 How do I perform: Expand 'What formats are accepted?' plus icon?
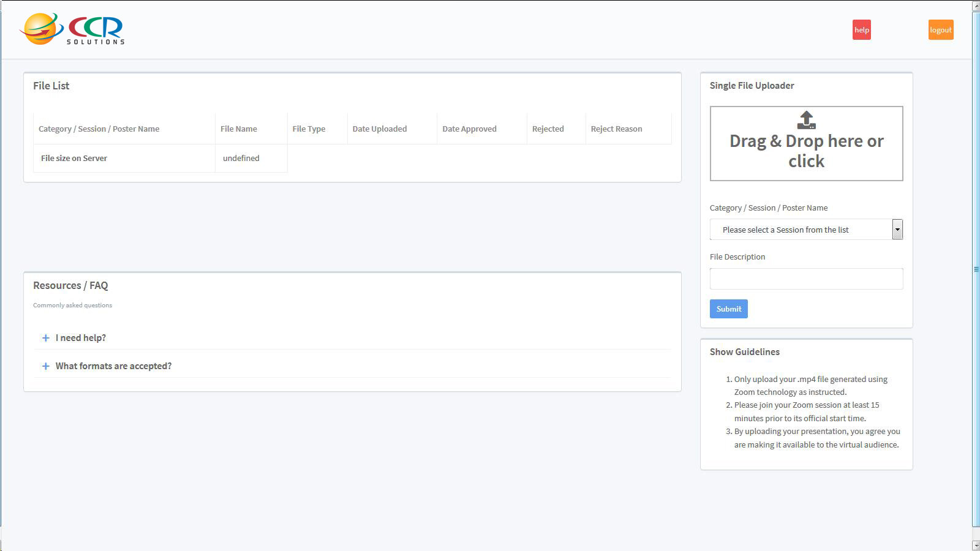click(45, 366)
